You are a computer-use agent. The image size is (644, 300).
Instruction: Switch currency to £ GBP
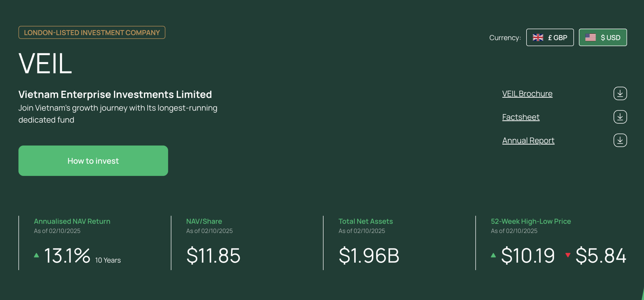point(550,37)
